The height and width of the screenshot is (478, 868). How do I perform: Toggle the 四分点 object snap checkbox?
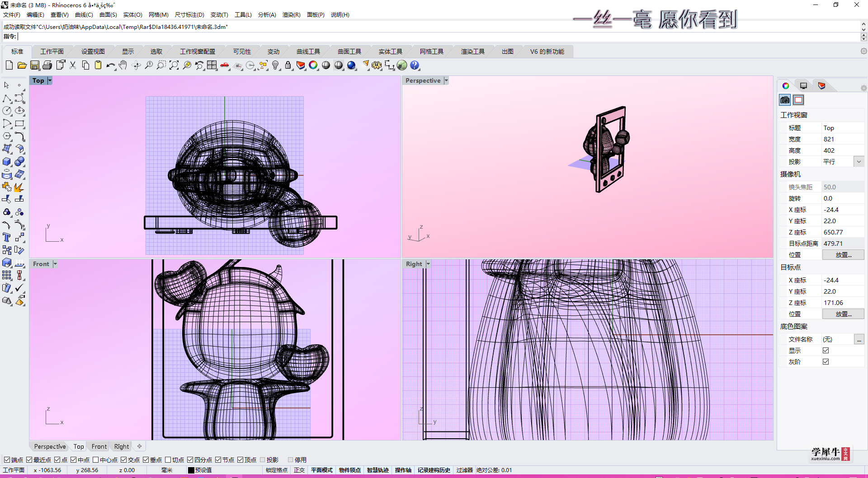click(190, 460)
